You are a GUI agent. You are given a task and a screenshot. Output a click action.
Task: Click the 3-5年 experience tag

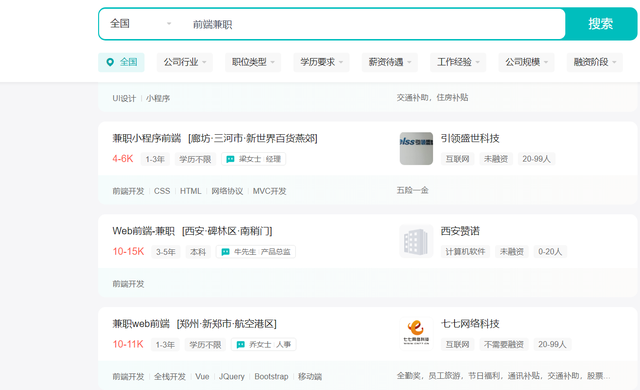click(166, 252)
